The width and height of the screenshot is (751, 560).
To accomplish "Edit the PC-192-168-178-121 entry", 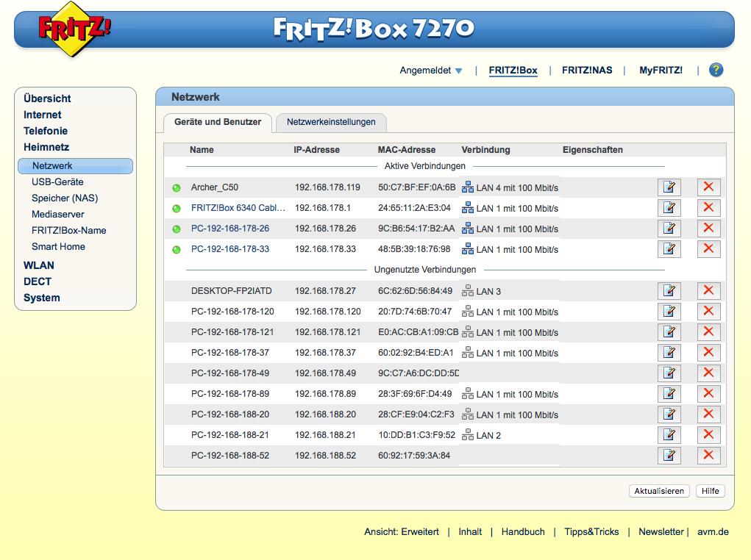I will click(669, 331).
